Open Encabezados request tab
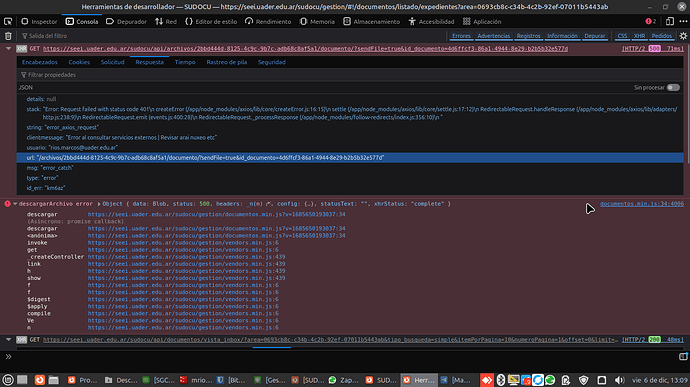Viewport: 690px width, 387px height. [x=40, y=62]
